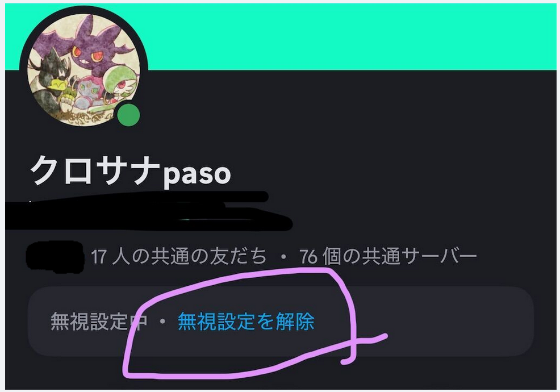
Task: Open 76 個の共通サーバー list
Action: (x=388, y=256)
